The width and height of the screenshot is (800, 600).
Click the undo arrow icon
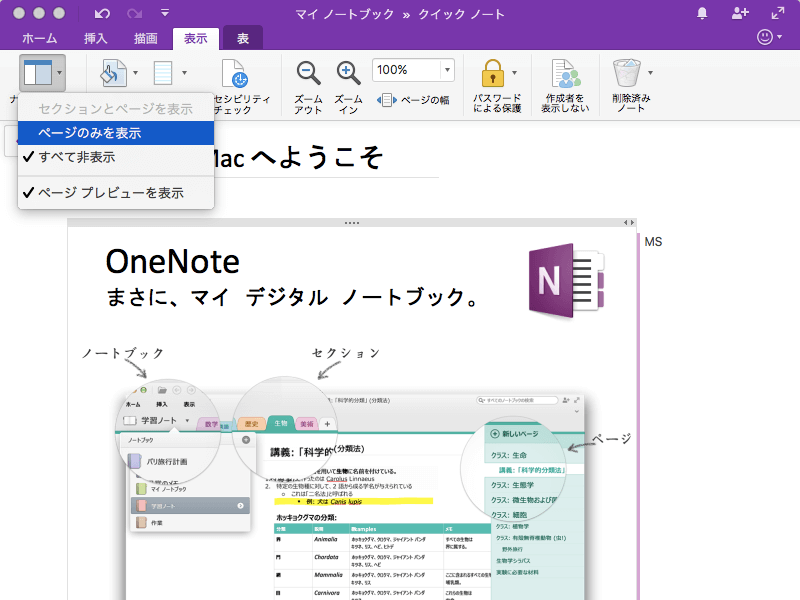coord(102,13)
